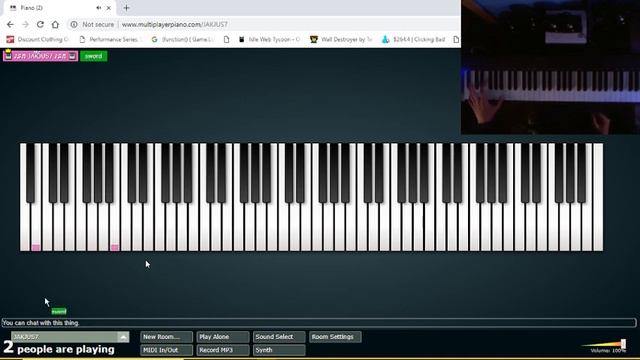Click the untitled bookmark before Idle Web Tycoon

click(227, 39)
